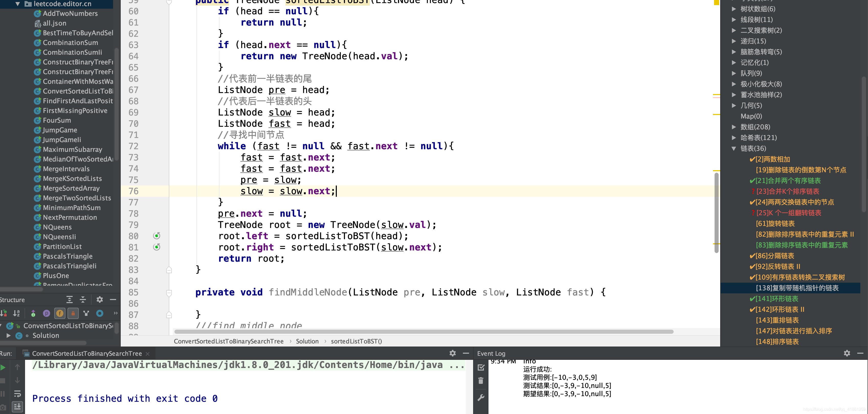Screen dimensions: 868x414
Task: Click Collapse All icon in Structure header
Action: 83,300
